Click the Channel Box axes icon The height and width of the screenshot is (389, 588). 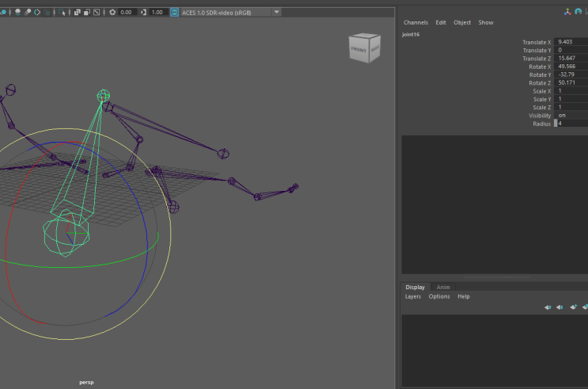click(567, 12)
